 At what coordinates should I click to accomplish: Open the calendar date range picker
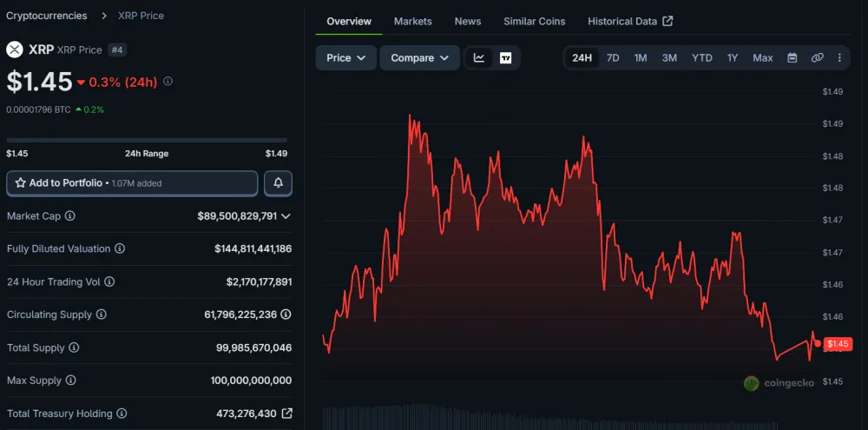pyautogui.click(x=792, y=57)
